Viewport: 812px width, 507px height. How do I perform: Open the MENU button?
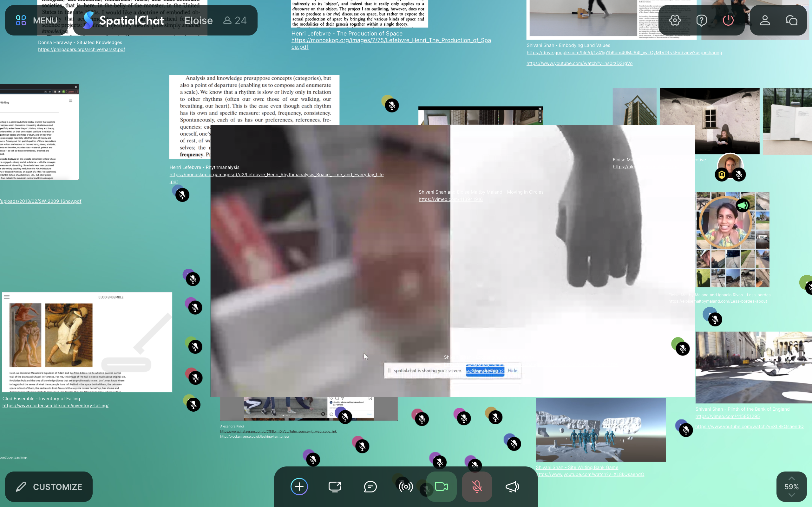coord(37,21)
